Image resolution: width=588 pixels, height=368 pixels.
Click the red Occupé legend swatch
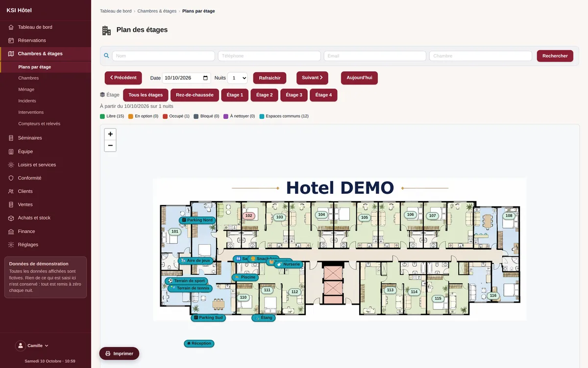(165, 116)
